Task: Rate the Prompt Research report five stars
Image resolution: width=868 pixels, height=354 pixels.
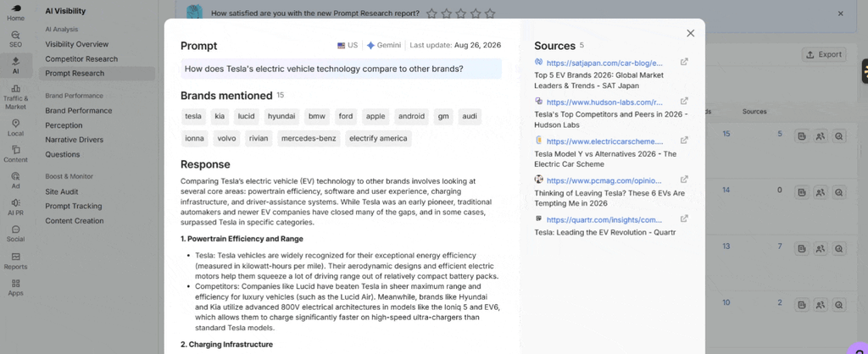Action: (x=490, y=14)
